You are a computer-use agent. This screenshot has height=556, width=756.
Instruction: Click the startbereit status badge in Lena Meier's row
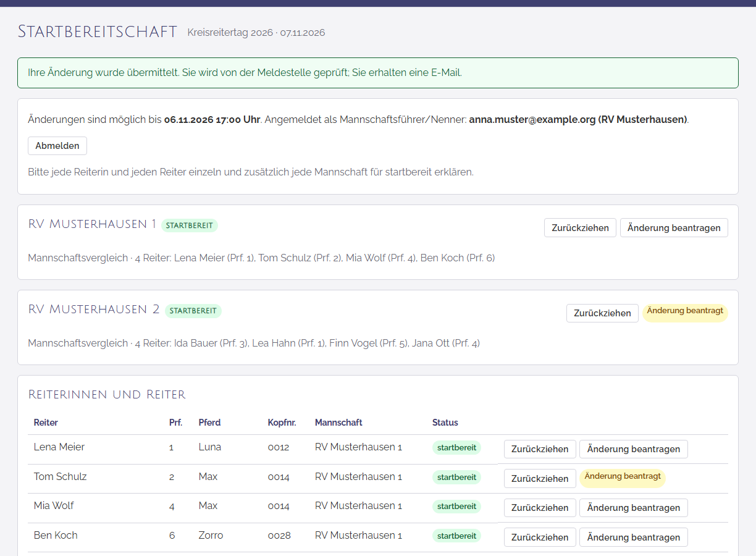pyautogui.click(x=456, y=448)
